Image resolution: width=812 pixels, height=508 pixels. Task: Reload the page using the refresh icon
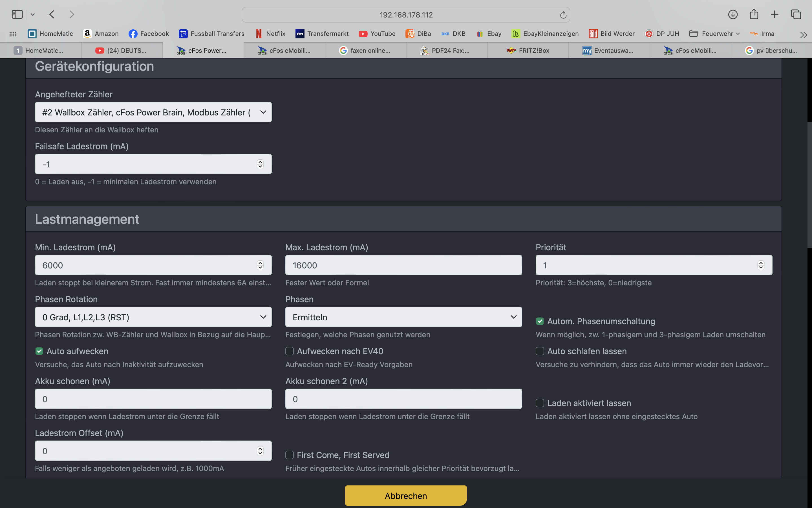pyautogui.click(x=563, y=15)
